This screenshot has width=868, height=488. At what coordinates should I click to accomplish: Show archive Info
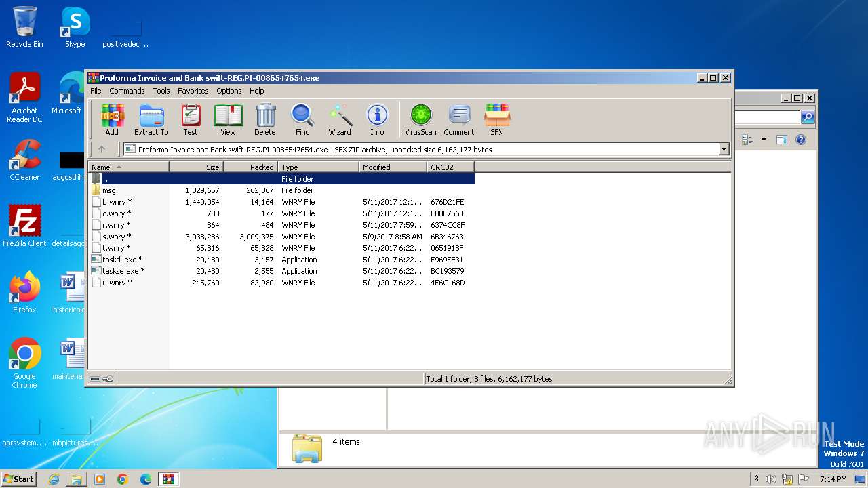tap(377, 120)
